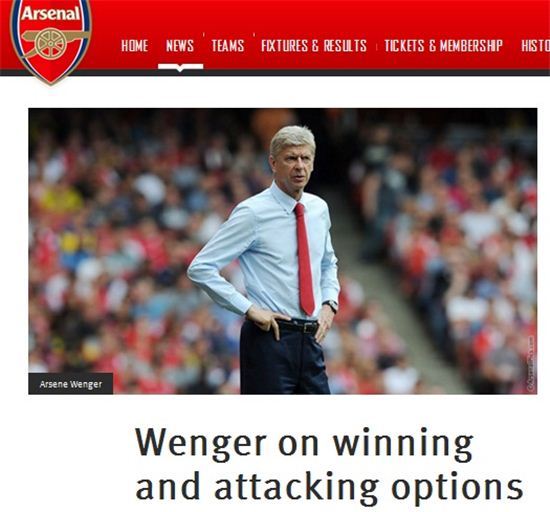
Task: Select the NEWS navigation tab
Action: pos(180,46)
